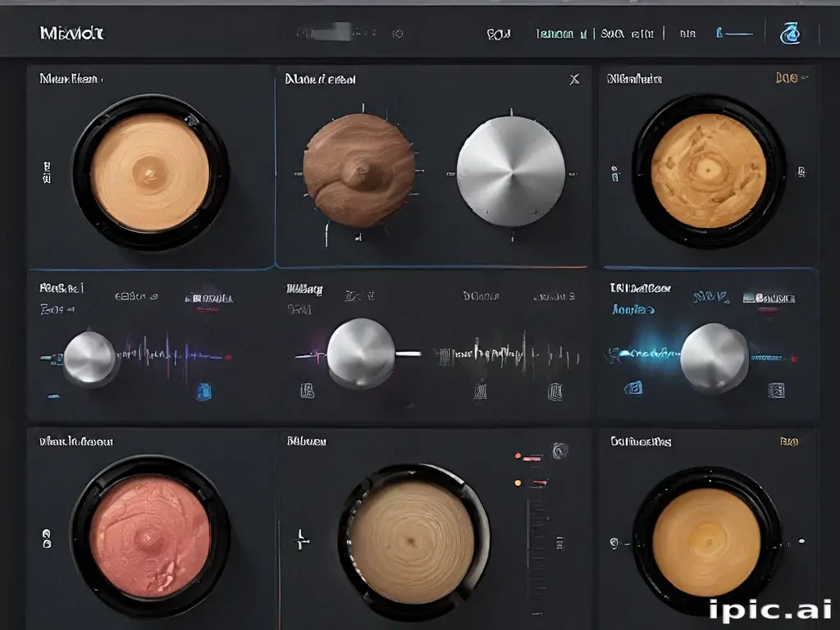Image resolution: width=840 pixels, height=630 pixels.
Task: Click the small icon left of light wood knob
Action: click(x=47, y=172)
